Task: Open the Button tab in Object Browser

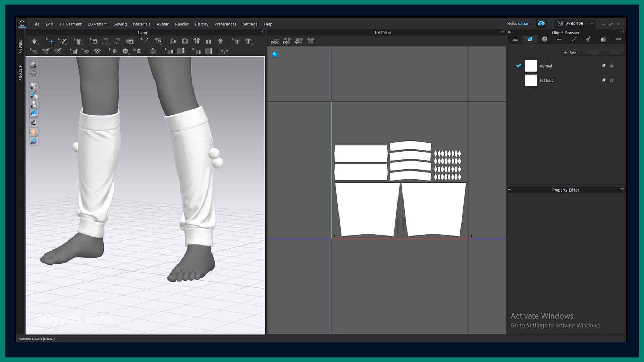Action: pos(545,39)
